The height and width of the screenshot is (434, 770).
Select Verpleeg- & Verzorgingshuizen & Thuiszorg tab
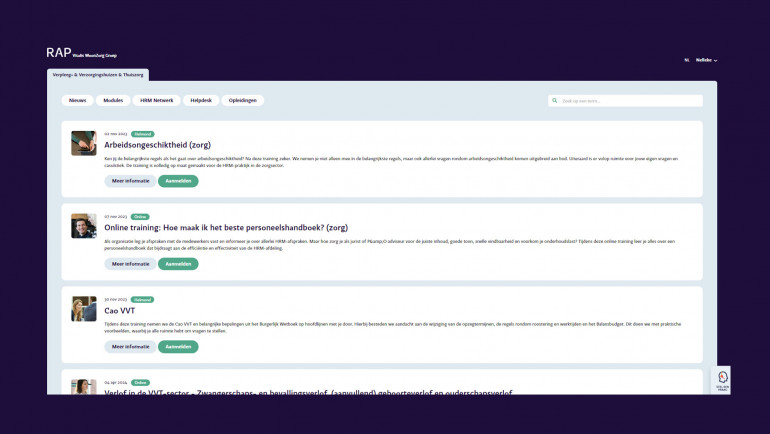click(98, 75)
